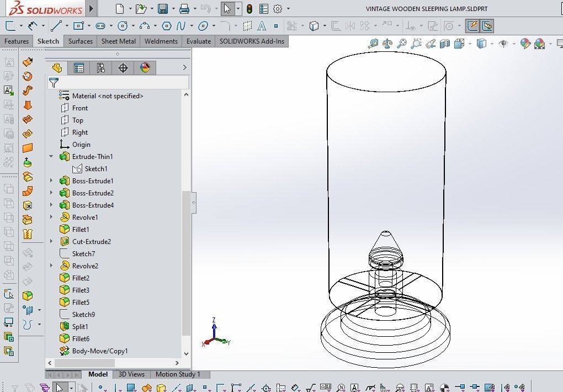This screenshot has height=392, width=563.
Task: Toggle the Select arrow tool
Action: click(x=227, y=9)
